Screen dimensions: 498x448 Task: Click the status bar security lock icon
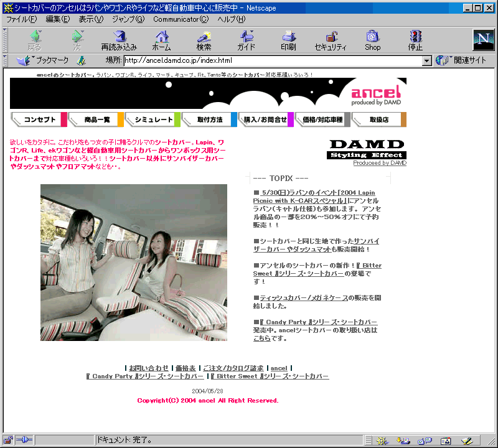click(x=8, y=440)
